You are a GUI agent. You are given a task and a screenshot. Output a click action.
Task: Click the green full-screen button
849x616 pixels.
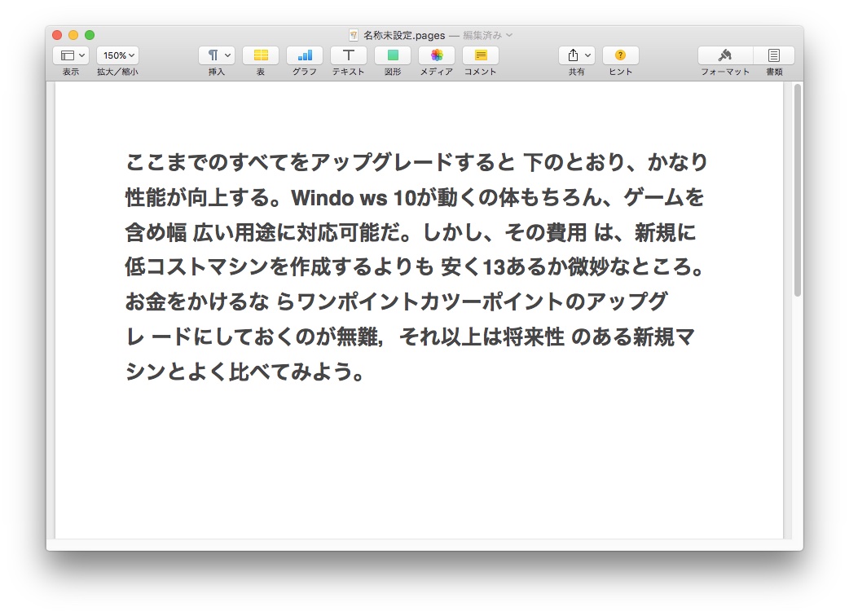pyautogui.click(x=90, y=35)
